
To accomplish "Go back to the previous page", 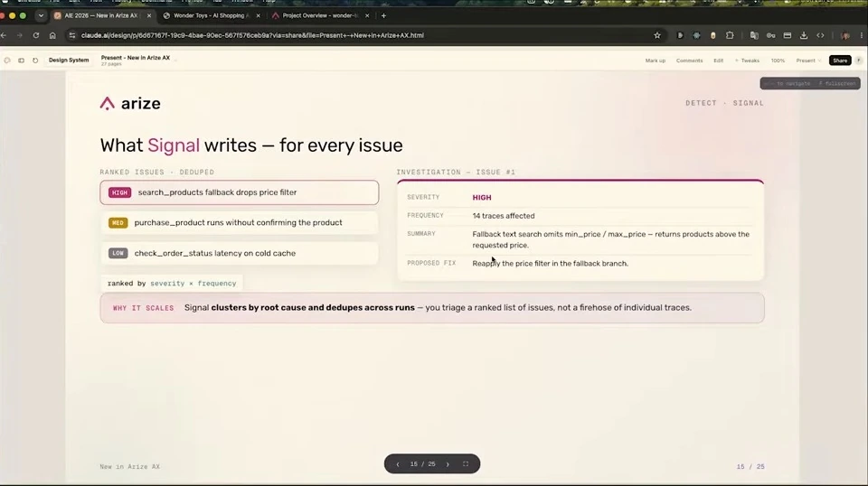I will point(4,35).
